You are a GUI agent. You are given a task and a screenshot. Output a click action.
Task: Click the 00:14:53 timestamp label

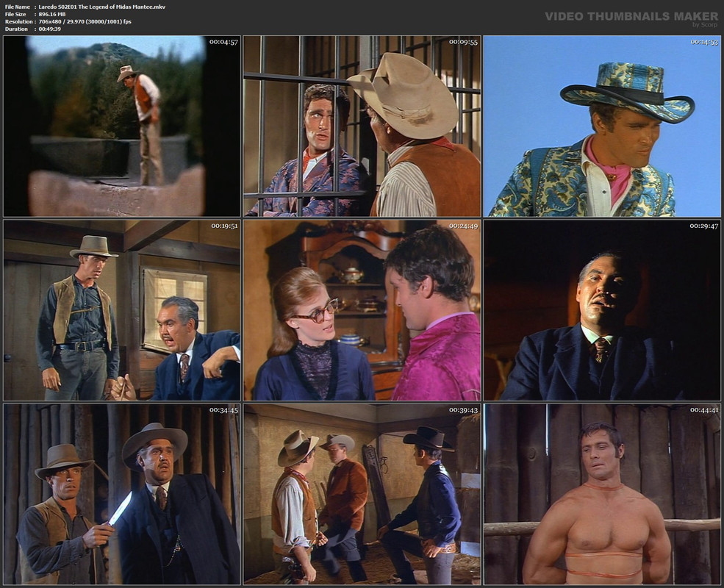point(704,42)
